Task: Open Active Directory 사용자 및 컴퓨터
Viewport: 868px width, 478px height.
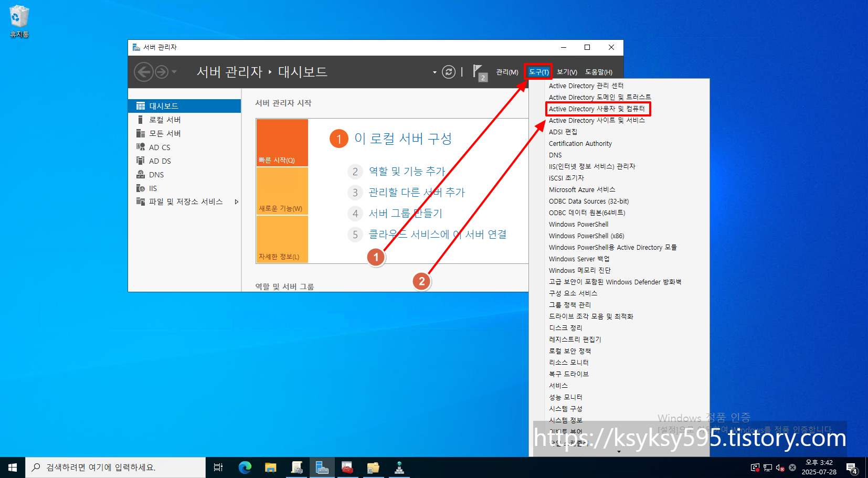Action: (x=597, y=109)
